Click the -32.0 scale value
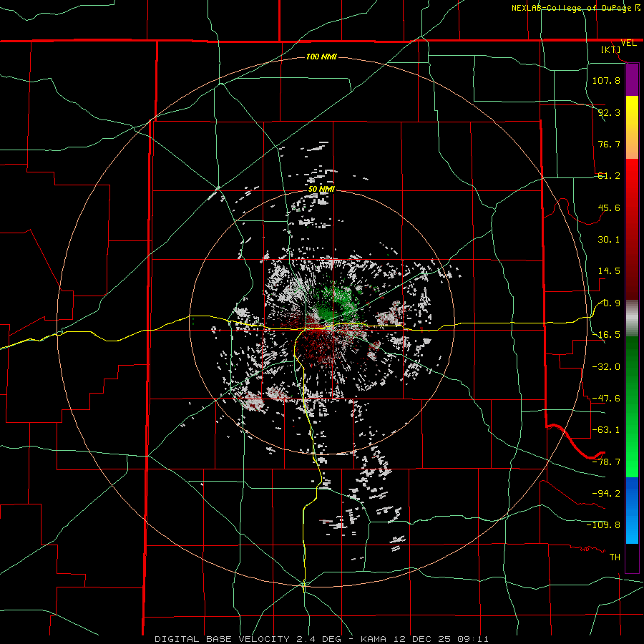644x644 pixels. [x=606, y=367]
